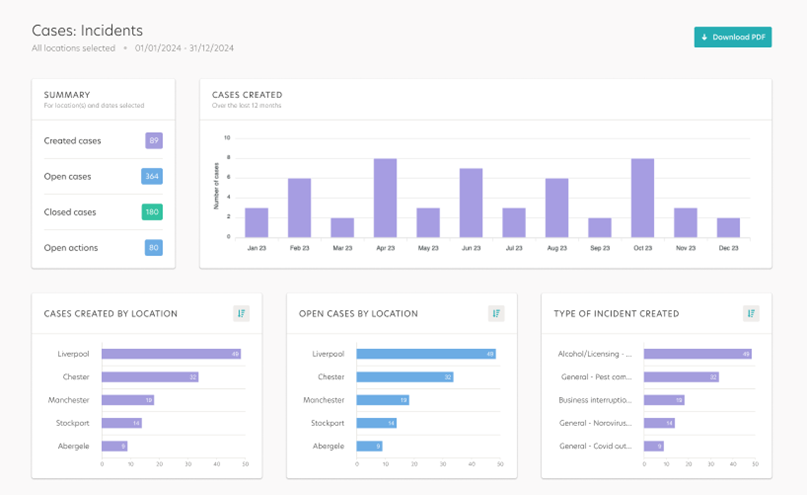Click the Apr 23 bar in Cases Created

coord(385,198)
